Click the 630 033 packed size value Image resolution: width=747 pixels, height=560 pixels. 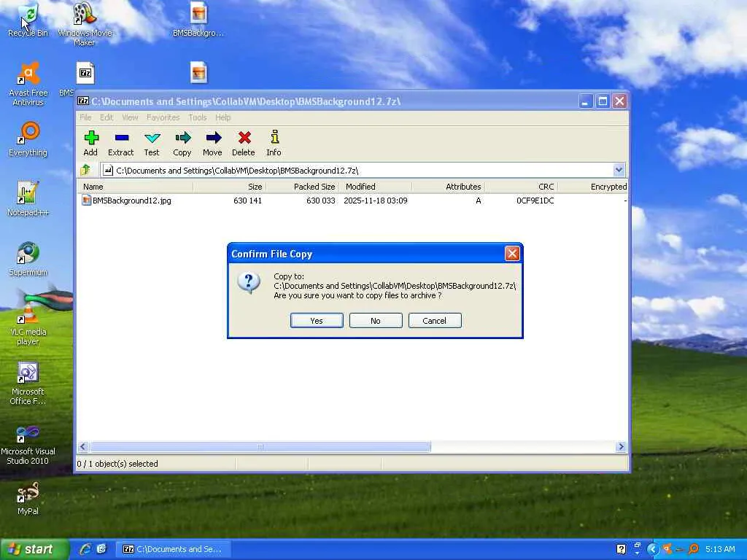[321, 201]
